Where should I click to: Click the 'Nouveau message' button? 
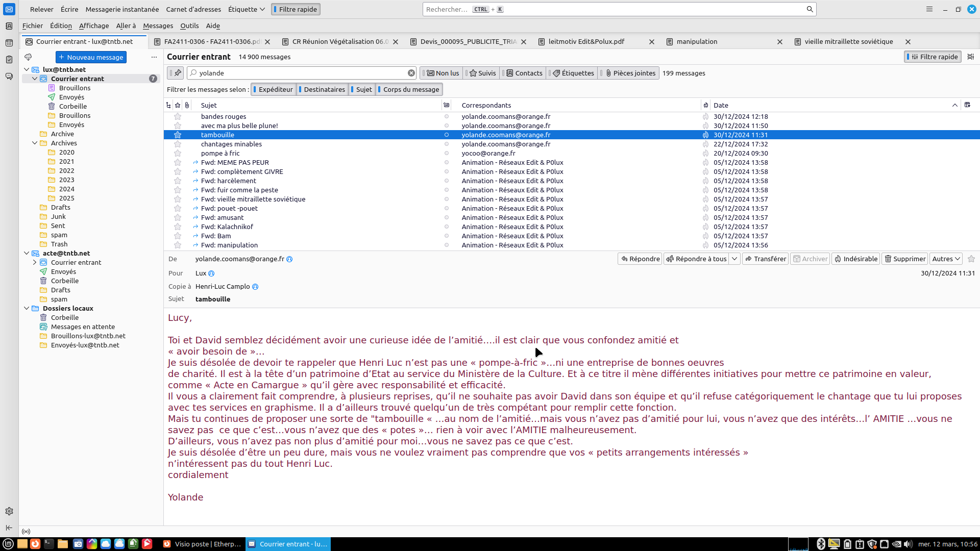tap(91, 57)
